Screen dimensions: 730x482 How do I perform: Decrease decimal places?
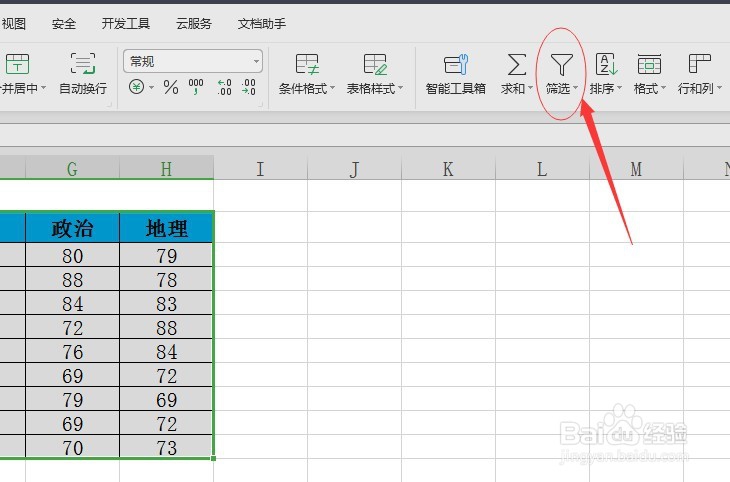[249, 87]
